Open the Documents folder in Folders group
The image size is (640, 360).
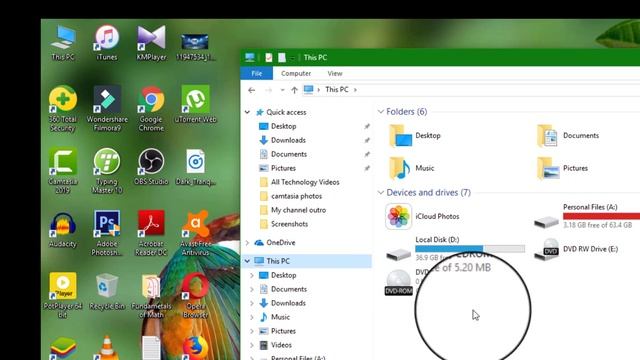[568, 136]
